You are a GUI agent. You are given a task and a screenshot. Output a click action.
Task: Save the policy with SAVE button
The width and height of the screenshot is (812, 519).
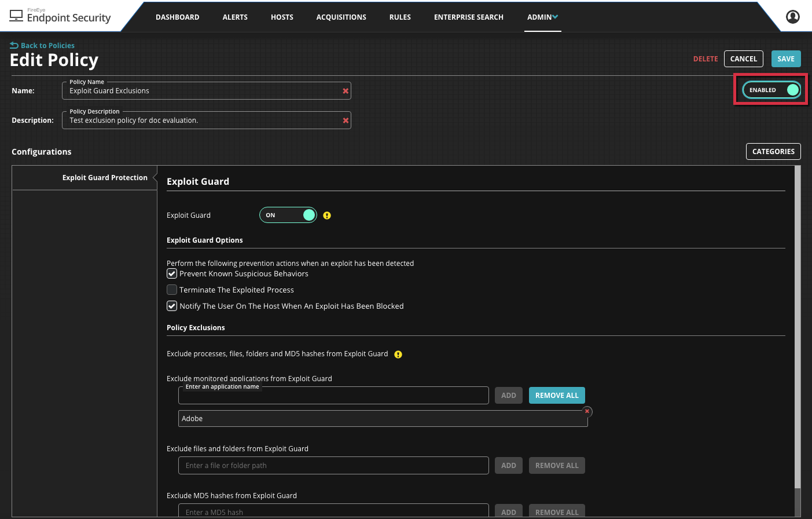point(786,59)
